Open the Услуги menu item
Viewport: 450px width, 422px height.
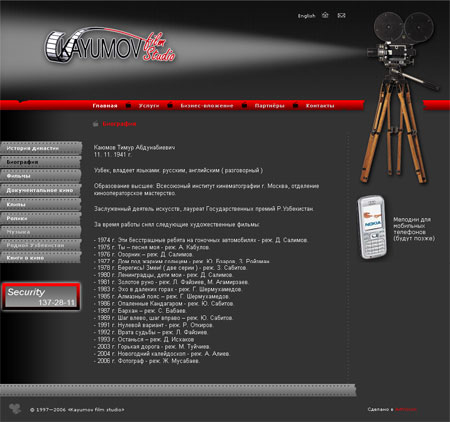click(149, 106)
